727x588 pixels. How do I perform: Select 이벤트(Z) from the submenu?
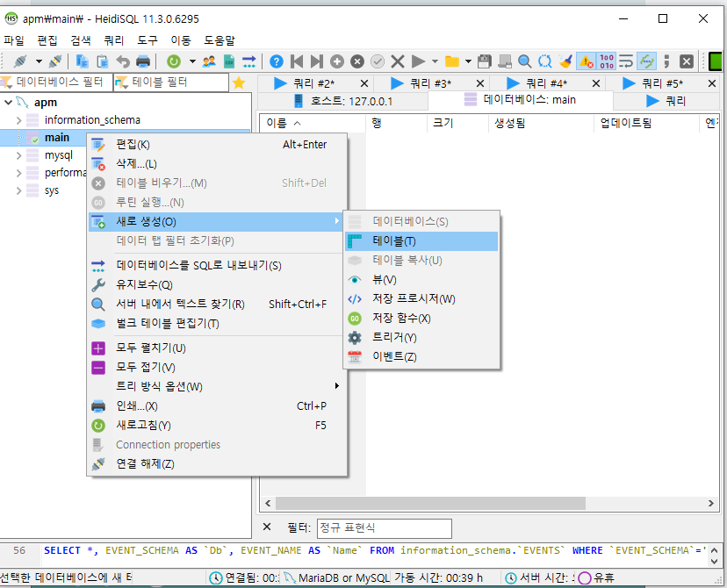[421, 357]
